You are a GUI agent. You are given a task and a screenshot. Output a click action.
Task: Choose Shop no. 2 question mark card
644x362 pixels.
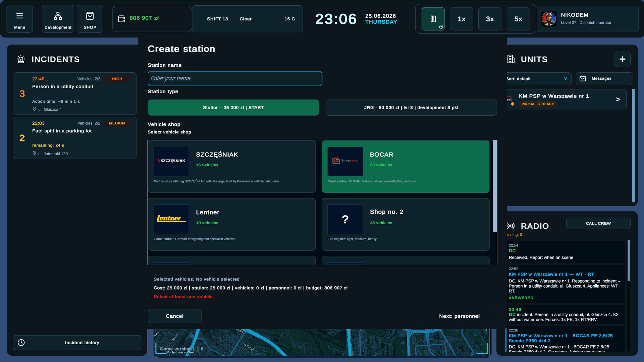[x=406, y=224]
